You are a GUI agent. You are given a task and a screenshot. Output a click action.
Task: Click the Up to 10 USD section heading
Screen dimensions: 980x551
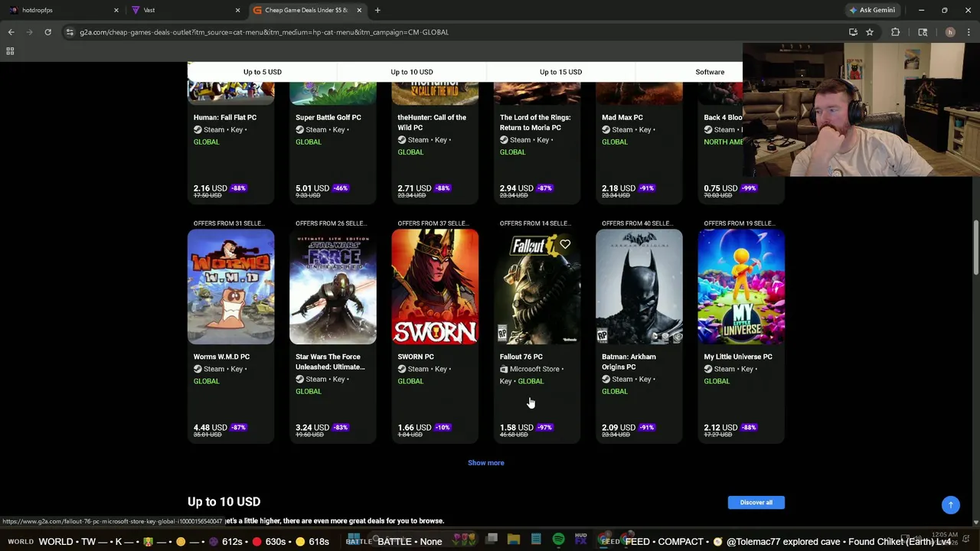click(x=224, y=501)
